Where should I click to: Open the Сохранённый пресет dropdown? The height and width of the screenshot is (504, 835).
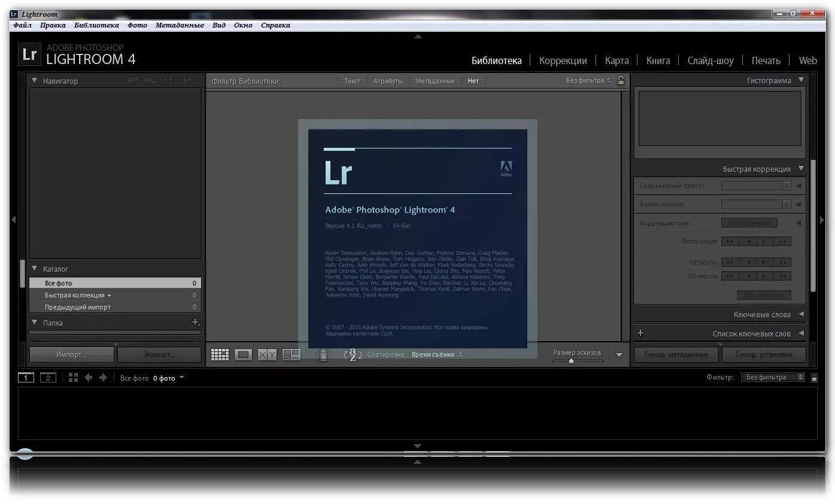756,186
